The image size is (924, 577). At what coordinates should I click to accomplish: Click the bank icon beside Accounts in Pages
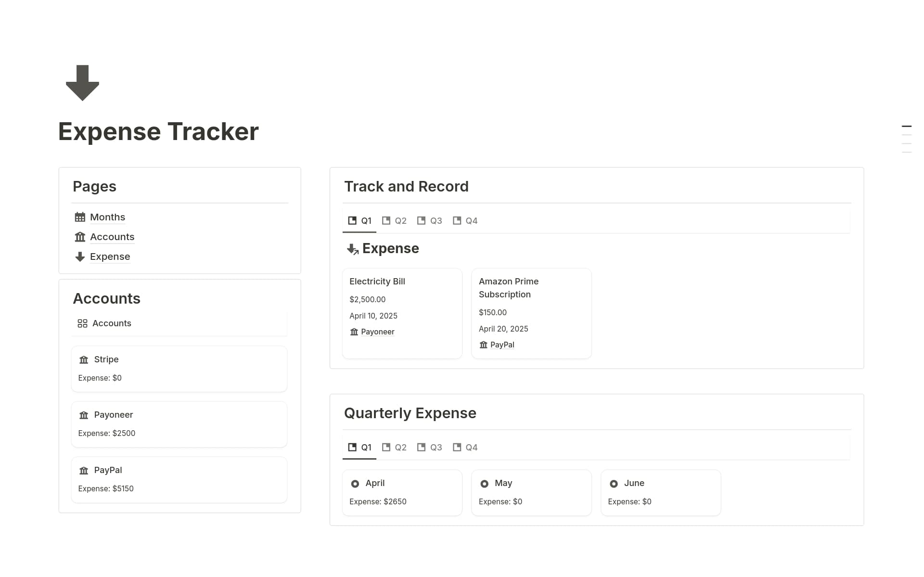pos(81,237)
